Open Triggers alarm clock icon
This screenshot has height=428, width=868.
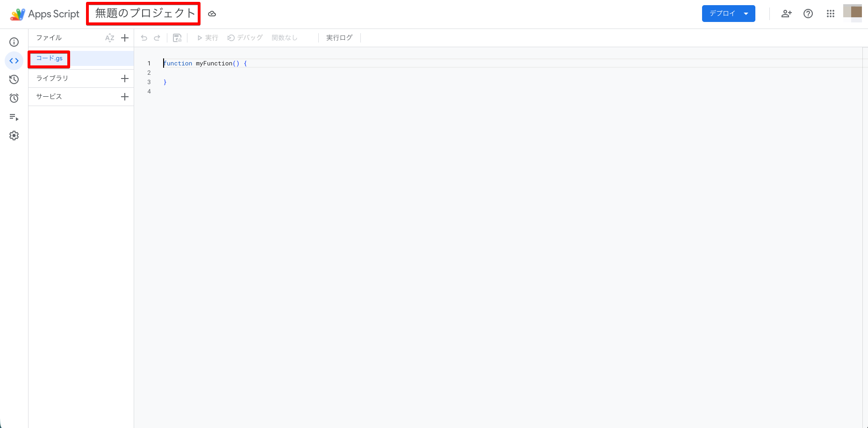(14, 98)
